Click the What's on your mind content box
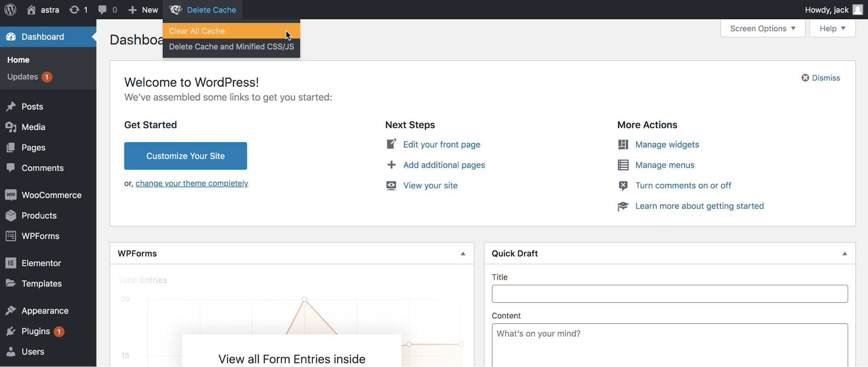Screen dimensions: 868x367 [670, 345]
